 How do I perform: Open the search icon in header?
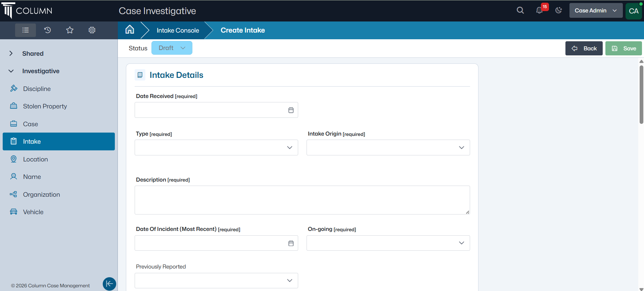(x=520, y=10)
